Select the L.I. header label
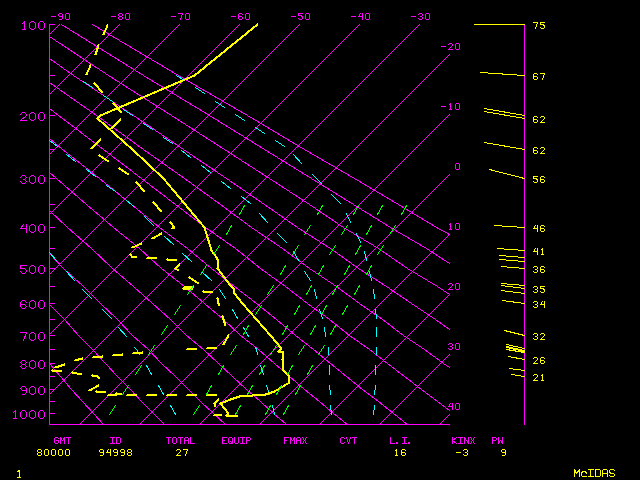 [x=400, y=440]
